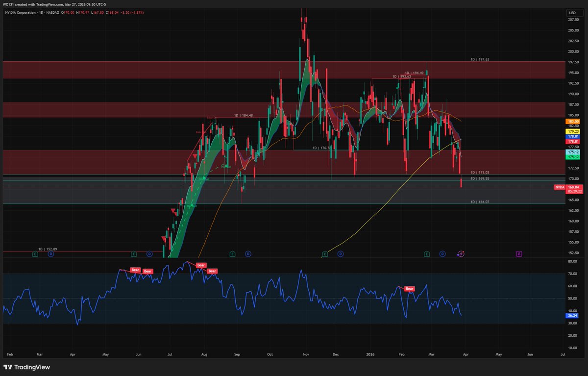588x376 pixels.
Task: Click the red down-arrow signal near late July
Action: 196,156
